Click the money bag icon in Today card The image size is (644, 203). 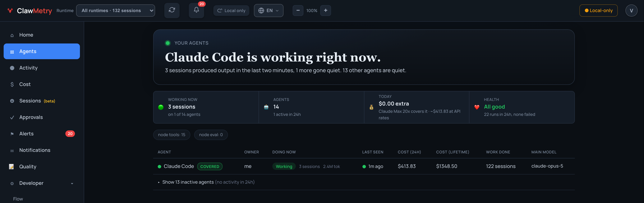[371, 107]
